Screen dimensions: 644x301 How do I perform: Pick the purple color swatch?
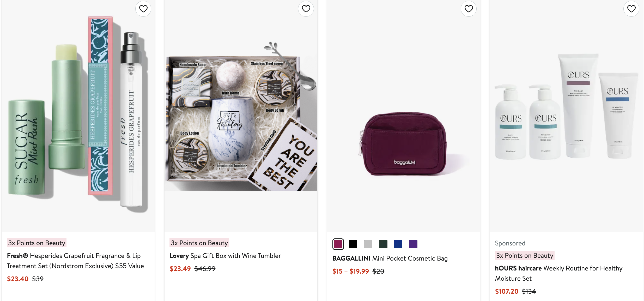pyautogui.click(x=413, y=244)
